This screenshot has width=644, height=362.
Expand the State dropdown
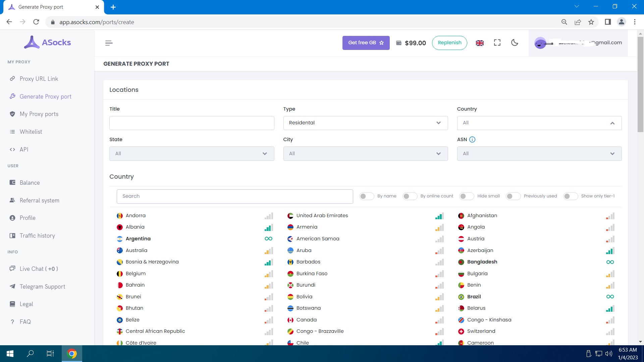click(x=192, y=154)
